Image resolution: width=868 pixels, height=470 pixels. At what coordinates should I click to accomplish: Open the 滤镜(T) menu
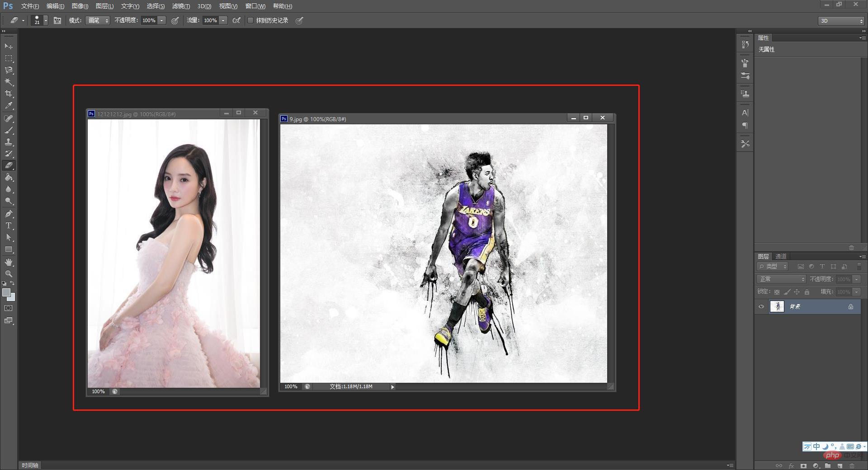pos(181,6)
